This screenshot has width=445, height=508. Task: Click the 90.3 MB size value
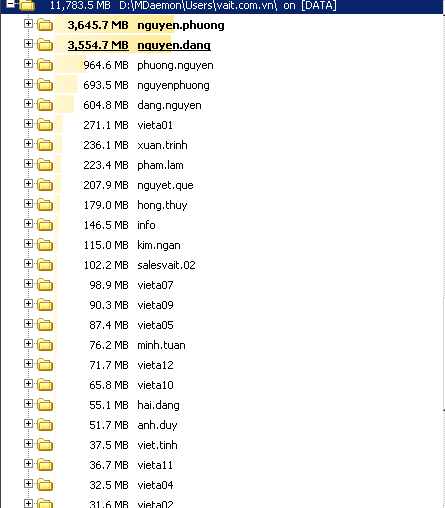click(109, 305)
